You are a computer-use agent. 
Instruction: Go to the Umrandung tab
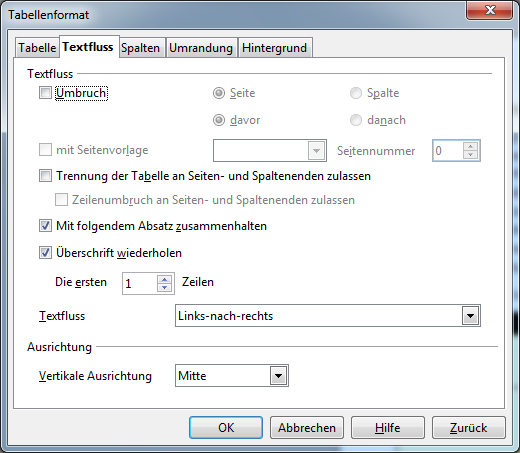(201, 48)
